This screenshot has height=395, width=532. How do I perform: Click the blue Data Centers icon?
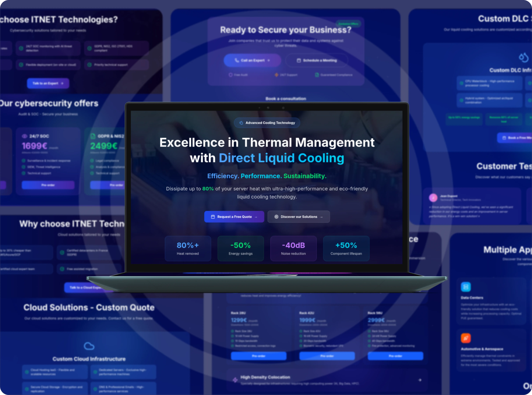pos(466,287)
